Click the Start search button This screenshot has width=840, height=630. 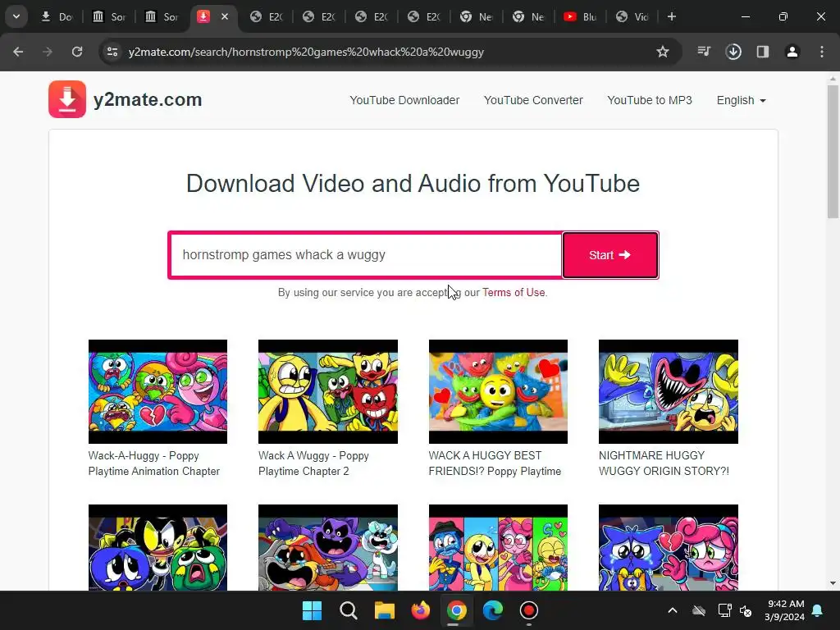610,255
